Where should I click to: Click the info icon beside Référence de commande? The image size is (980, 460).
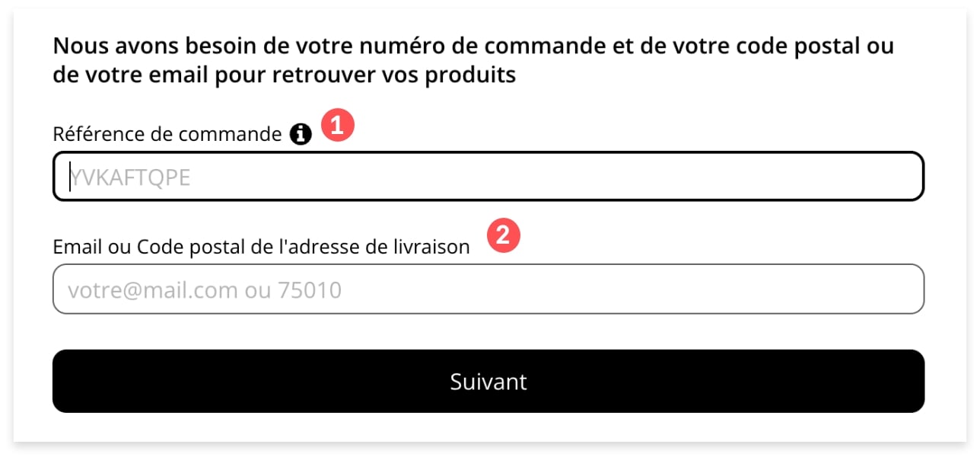point(301,135)
